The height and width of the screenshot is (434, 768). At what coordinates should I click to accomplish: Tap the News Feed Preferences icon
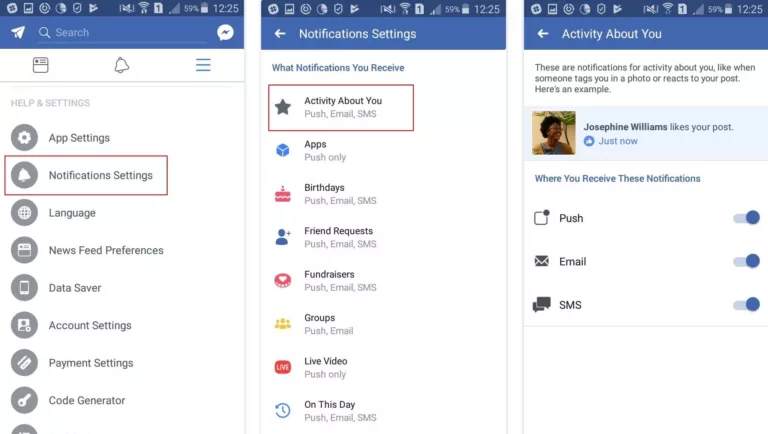(24, 250)
